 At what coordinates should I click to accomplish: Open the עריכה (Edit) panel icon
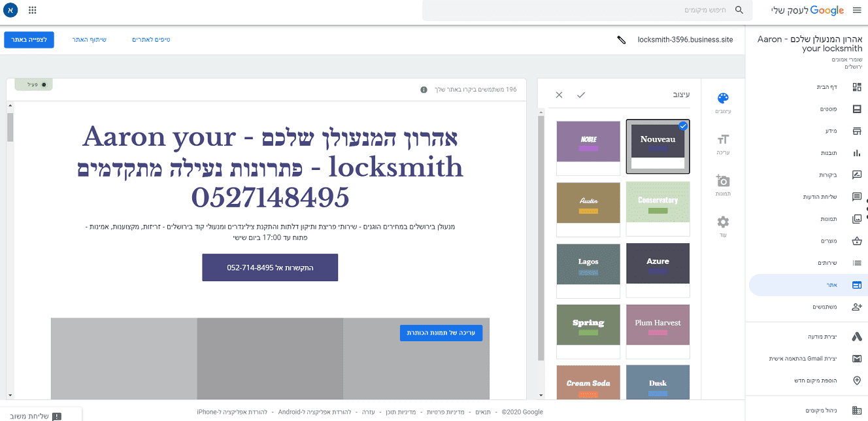point(722,139)
